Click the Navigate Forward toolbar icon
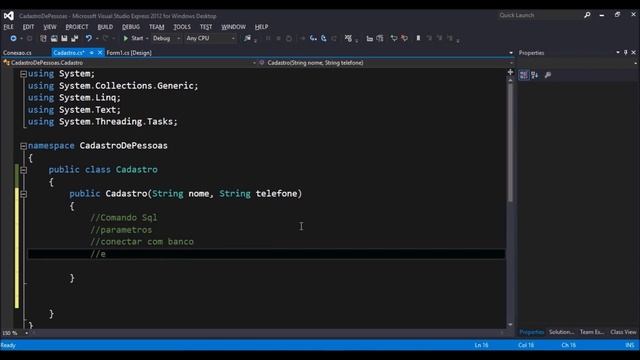Viewport: 640px width, 360px height. 29,38
